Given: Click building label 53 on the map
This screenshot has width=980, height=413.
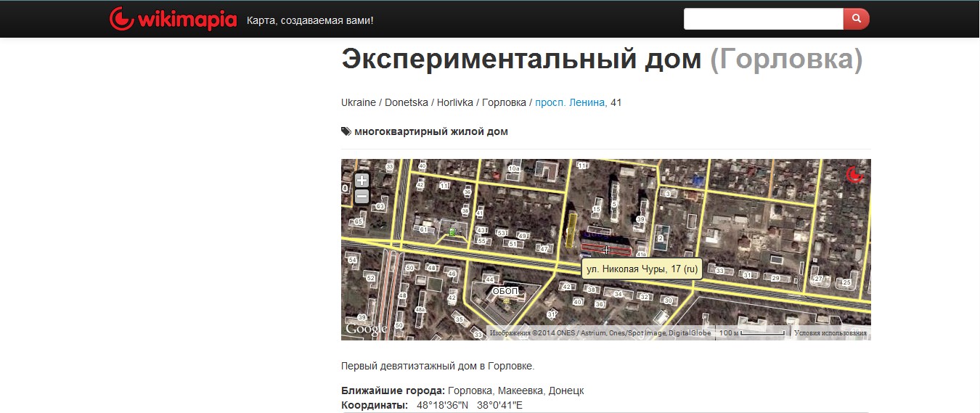Looking at the screenshot, I should click(501, 232).
